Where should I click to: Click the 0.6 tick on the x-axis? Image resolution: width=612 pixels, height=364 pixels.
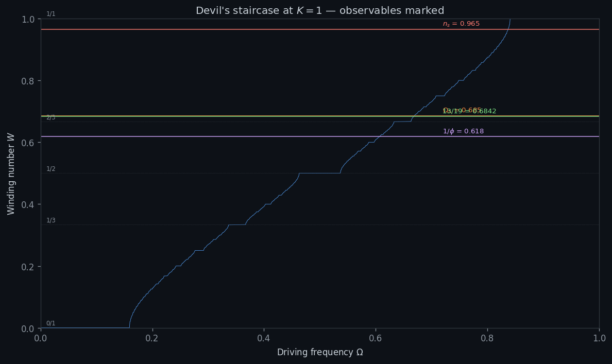click(x=376, y=338)
